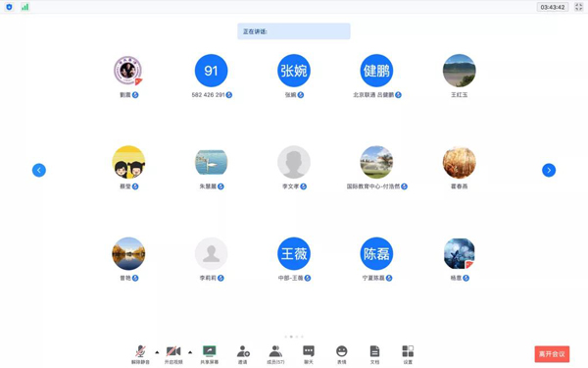
Task: Click the name label 宁夏陈磊
Action: click(x=373, y=278)
